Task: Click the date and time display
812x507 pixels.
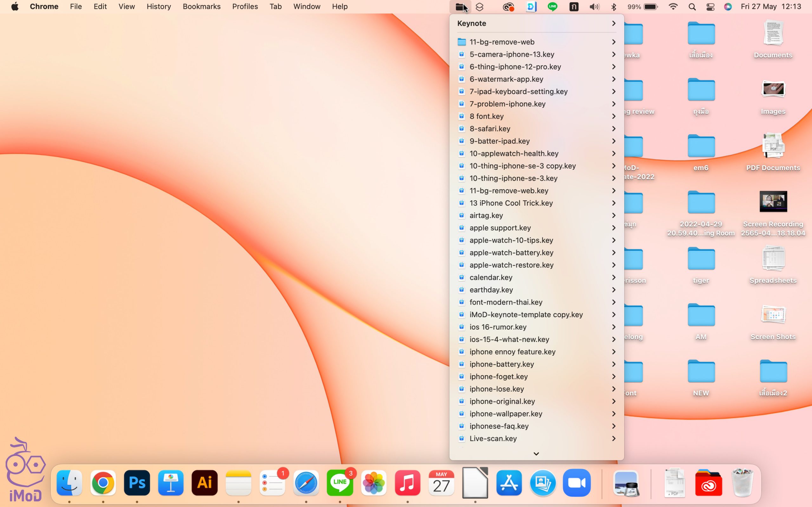Action: click(771, 7)
